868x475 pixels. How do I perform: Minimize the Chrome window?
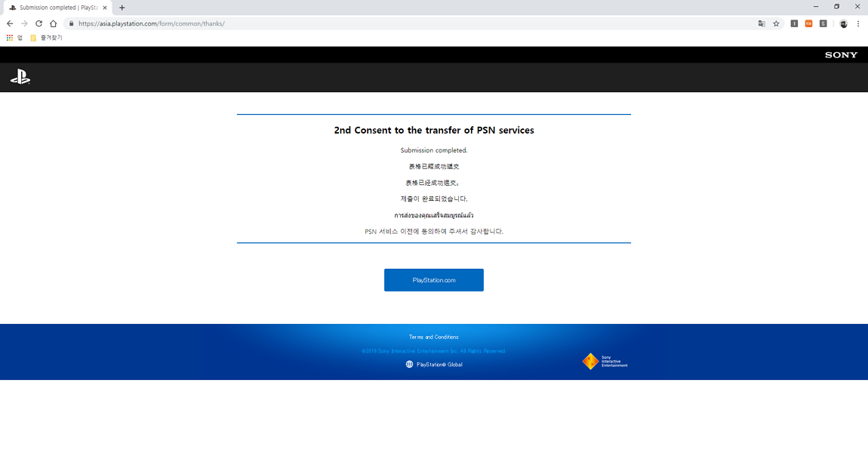816,7
